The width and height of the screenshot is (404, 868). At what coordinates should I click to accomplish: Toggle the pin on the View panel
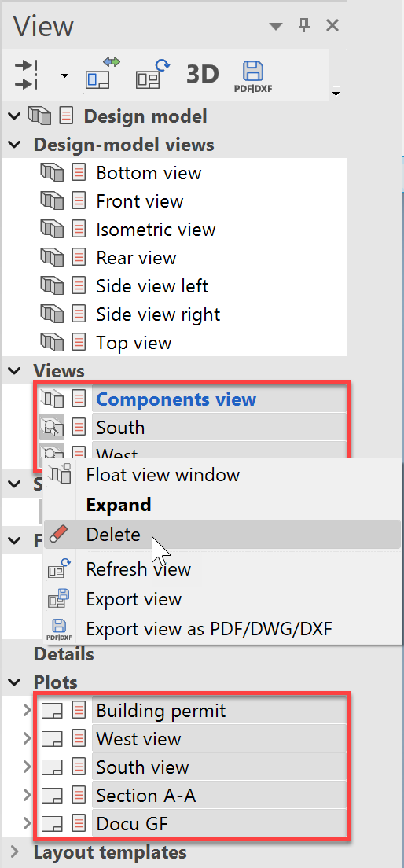pos(305,25)
